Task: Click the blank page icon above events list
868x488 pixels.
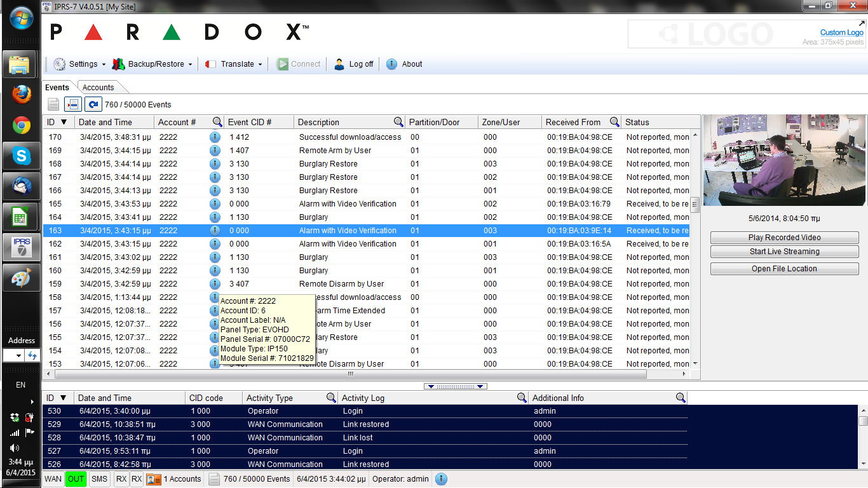Action: (x=54, y=104)
